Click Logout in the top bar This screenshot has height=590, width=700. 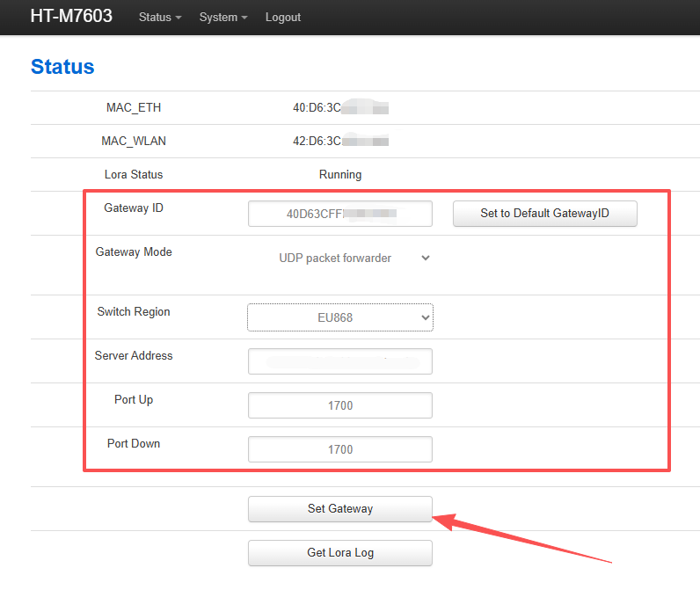point(282,18)
